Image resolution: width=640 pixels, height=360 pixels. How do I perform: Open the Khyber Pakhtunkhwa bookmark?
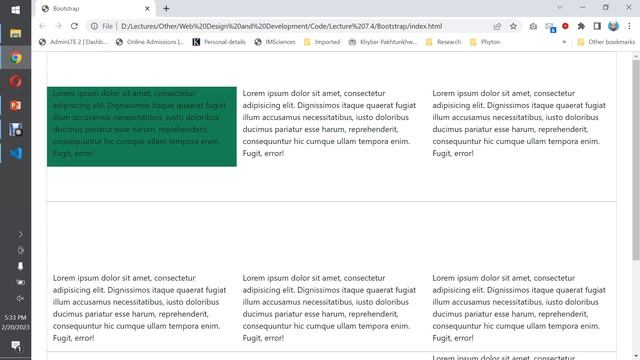(383, 42)
